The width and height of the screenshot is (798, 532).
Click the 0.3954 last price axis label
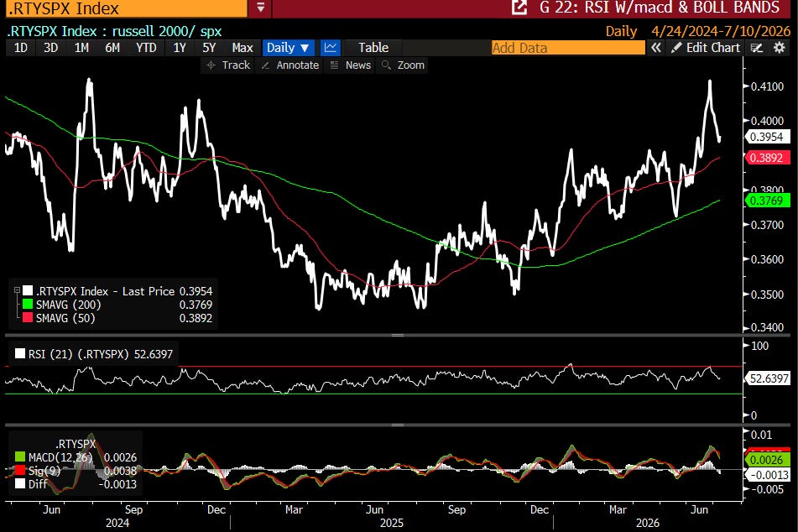click(766, 137)
